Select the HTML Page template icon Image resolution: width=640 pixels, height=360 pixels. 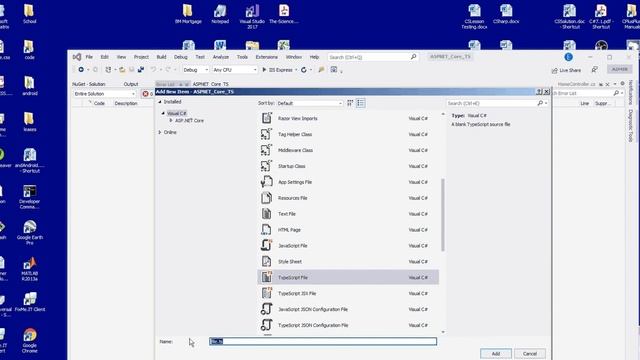[267, 229]
